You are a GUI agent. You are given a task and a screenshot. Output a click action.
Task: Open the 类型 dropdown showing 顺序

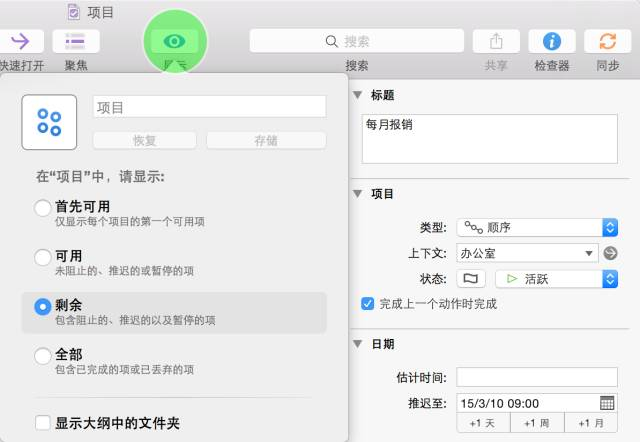pyautogui.click(x=537, y=227)
